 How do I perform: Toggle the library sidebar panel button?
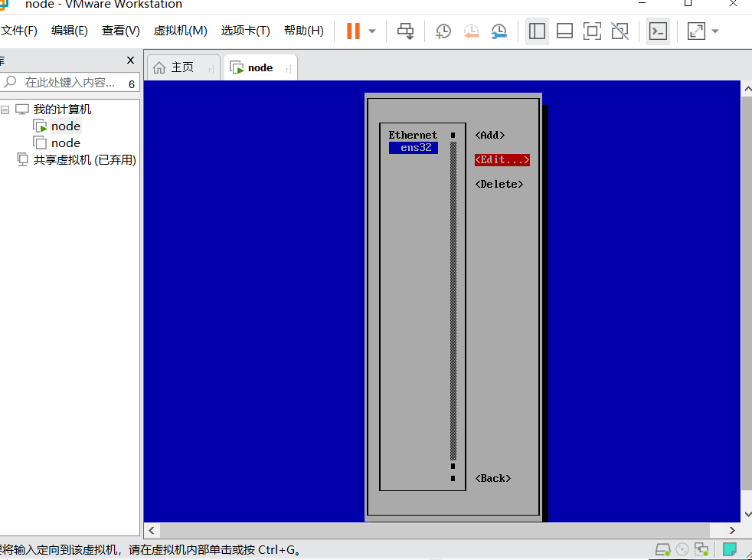(x=537, y=31)
